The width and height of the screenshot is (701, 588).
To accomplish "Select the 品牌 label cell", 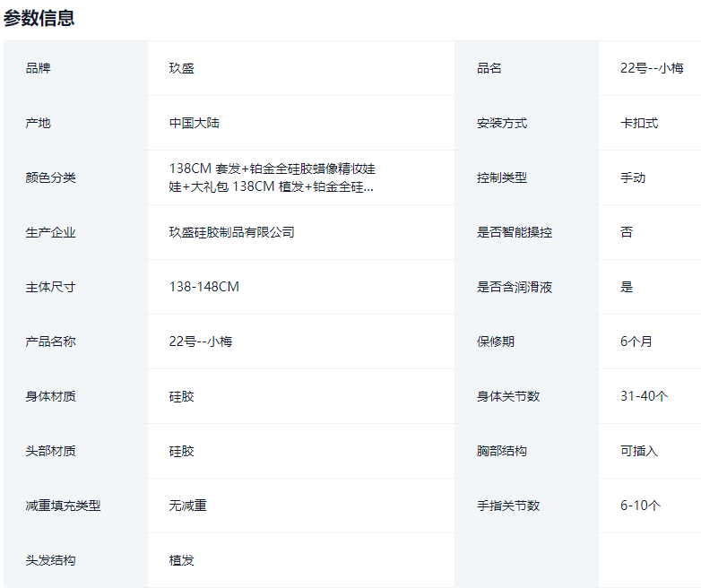I will click(39, 68).
